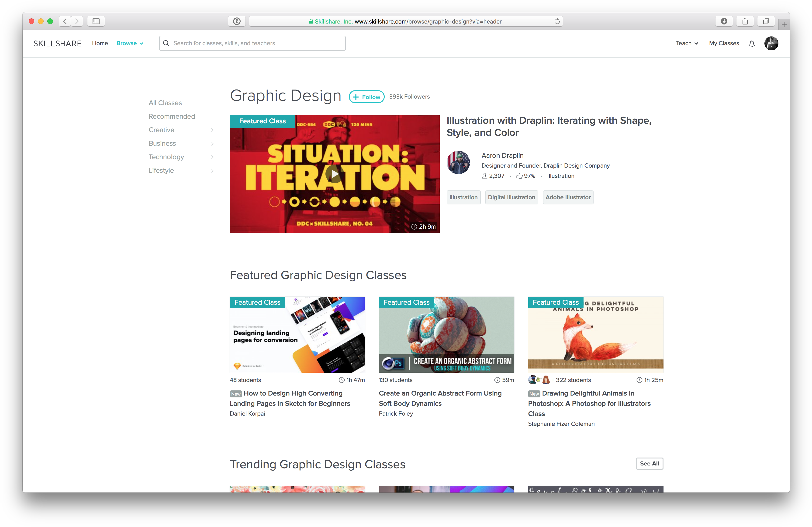Open Aaron Draplin's profile picture
This screenshot has height=527, width=812.
pyautogui.click(x=458, y=162)
